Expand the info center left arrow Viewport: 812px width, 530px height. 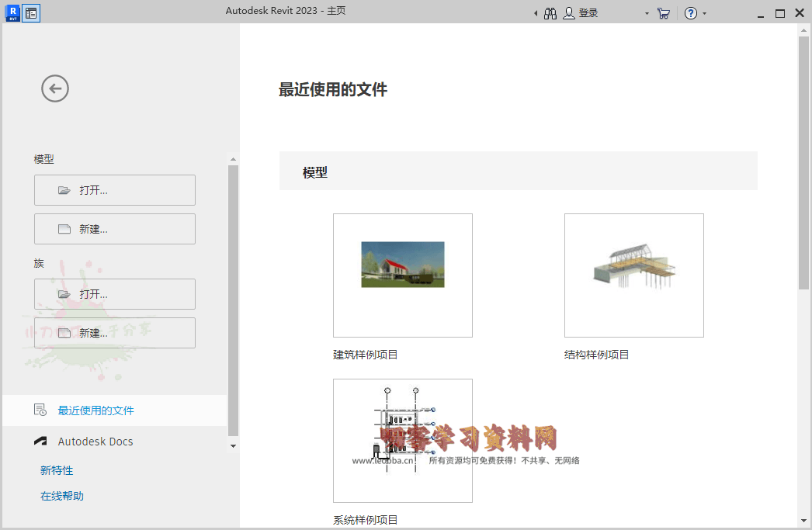536,14
